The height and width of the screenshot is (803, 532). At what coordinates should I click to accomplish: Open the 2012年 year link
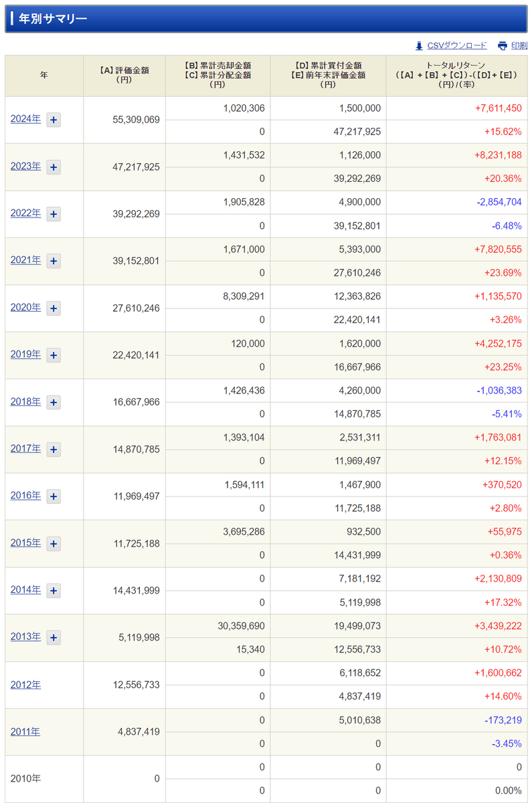coord(25,685)
